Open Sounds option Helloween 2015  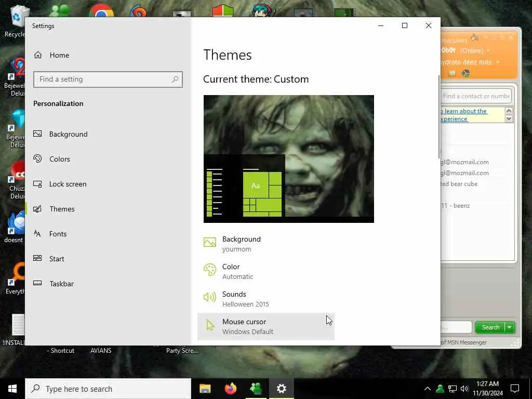(x=266, y=299)
